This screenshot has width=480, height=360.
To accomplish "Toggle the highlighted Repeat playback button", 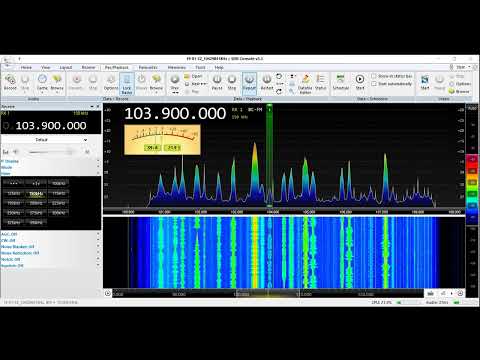I will coord(249,83).
